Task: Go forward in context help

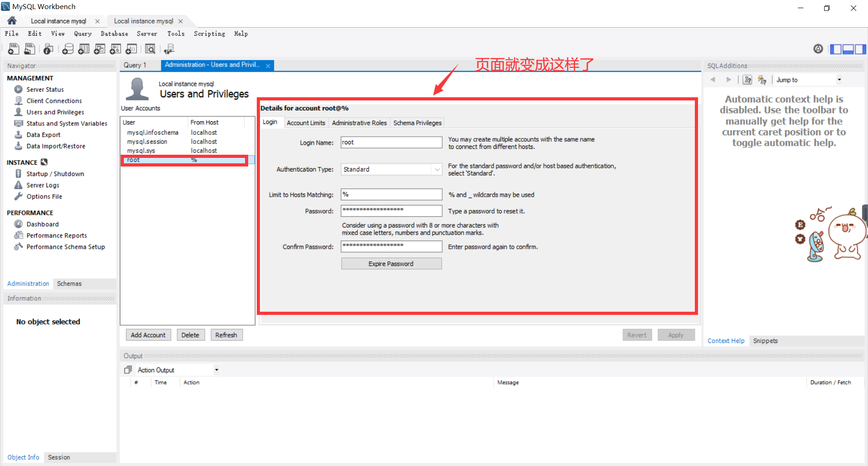Action: click(x=728, y=80)
